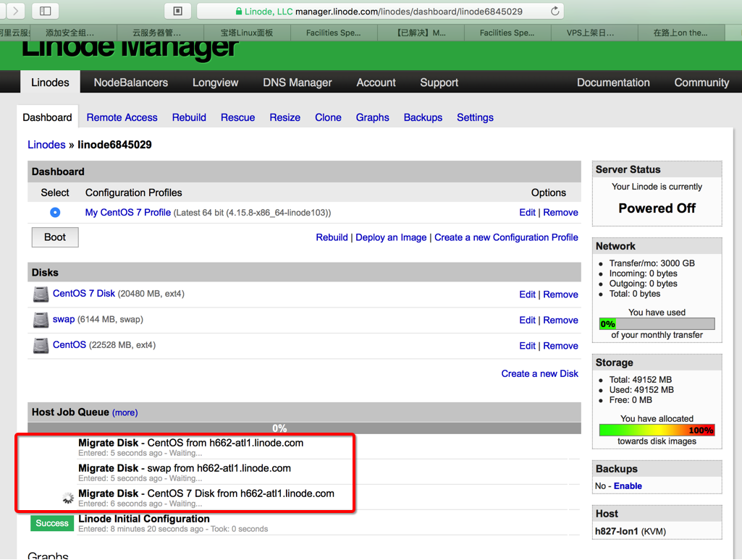Open the Linodes main navigation tab
The height and width of the screenshot is (560, 742).
click(50, 82)
